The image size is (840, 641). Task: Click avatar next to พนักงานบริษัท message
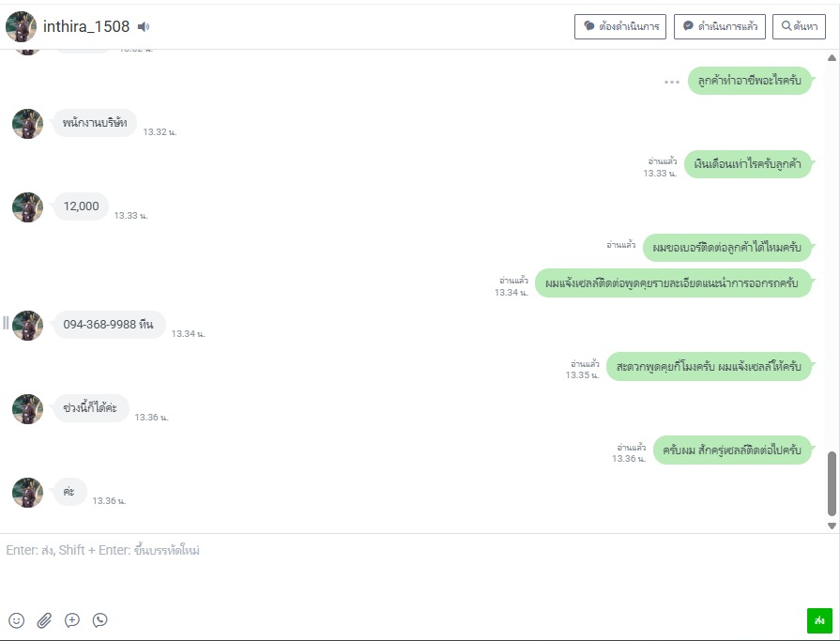pos(28,124)
